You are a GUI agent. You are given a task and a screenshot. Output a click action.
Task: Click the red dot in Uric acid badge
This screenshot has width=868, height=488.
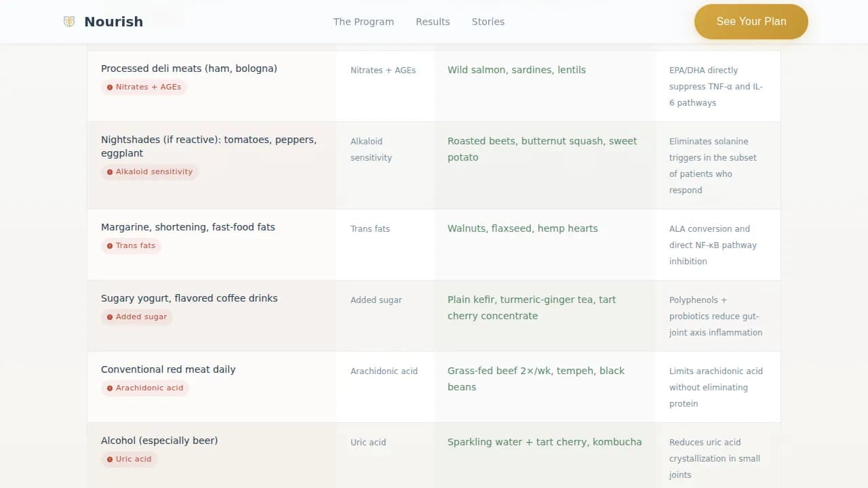click(110, 460)
